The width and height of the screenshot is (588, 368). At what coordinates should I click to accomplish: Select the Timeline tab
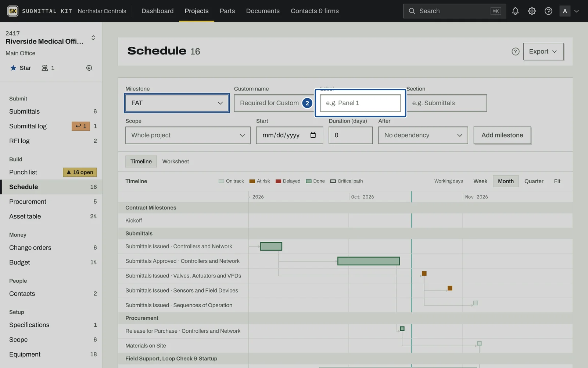pyautogui.click(x=141, y=162)
